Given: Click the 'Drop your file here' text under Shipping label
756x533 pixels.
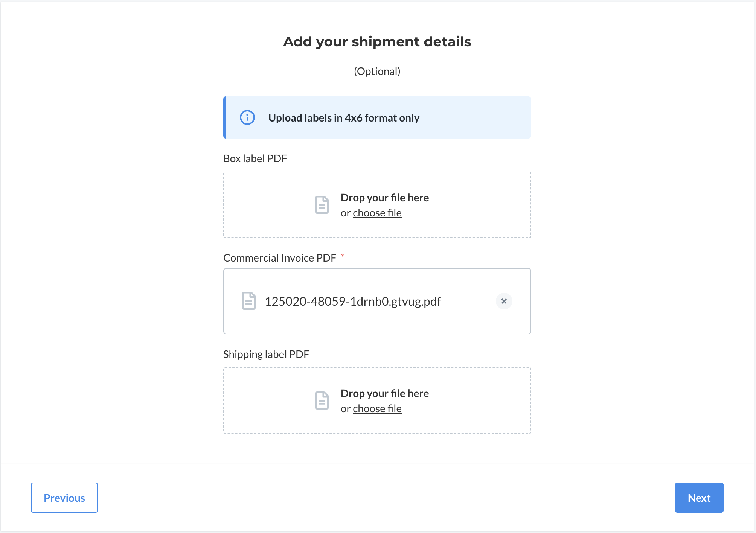Looking at the screenshot, I should [385, 393].
